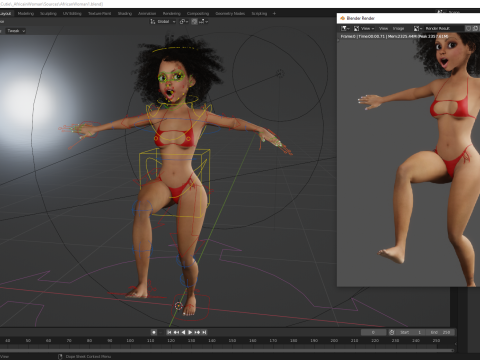Click render frame info text in Render window
The height and width of the screenshot is (360, 480).
[x=395, y=36]
